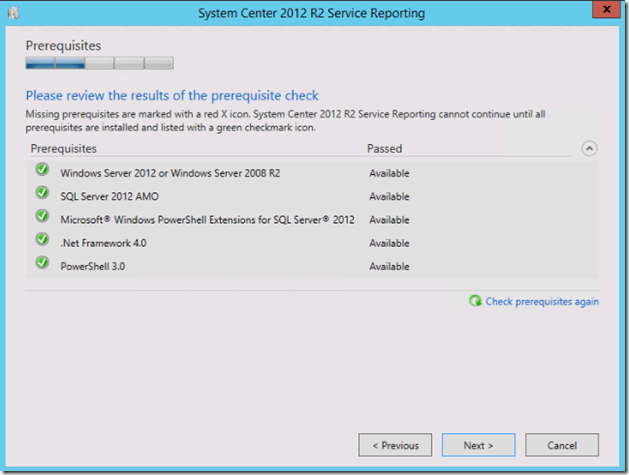Image resolution: width=629 pixels, height=475 pixels.
Task: Click green checkmark next to SQL Server 2012 AMO
Action: click(42, 194)
